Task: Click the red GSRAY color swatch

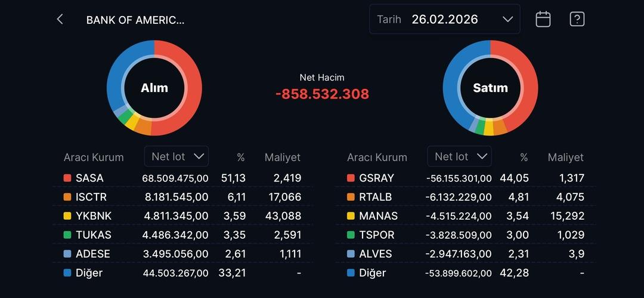Action: [x=351, y=178]
